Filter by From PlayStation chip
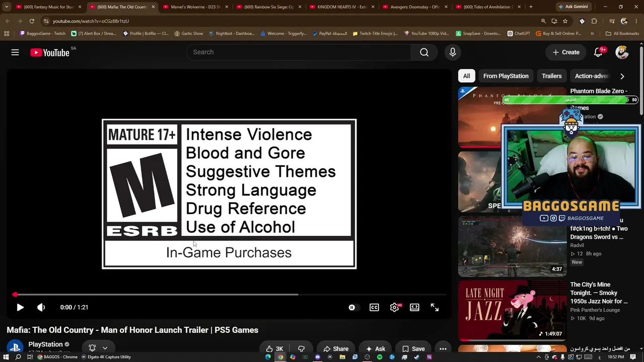Viewport: 644px width, 362px height. pos(506,76)
